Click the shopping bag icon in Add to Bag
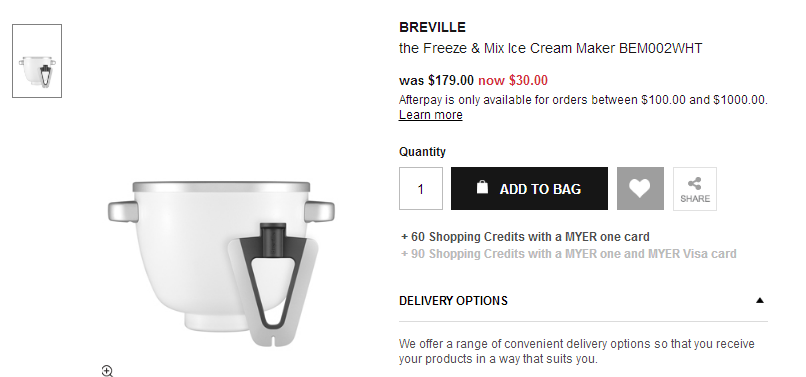This screenshot has width=806, height=377. pyautogui.click(x=482, y=187)
